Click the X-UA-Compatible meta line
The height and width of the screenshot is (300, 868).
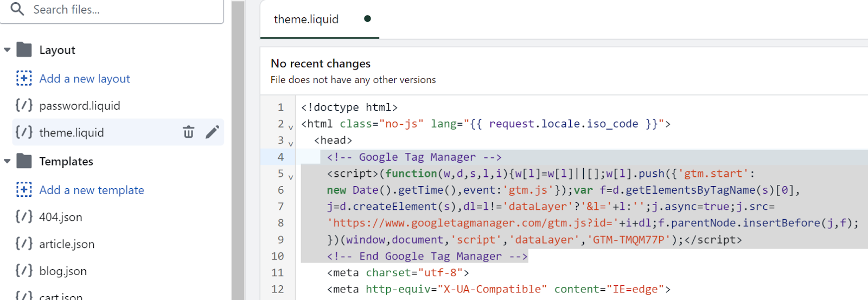[x=499, y=289]
